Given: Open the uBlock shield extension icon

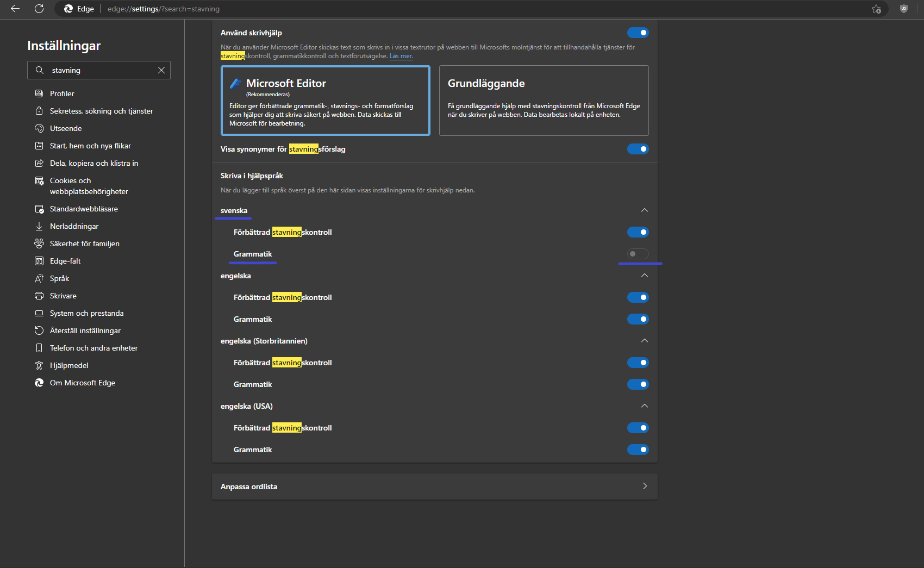Looking at the screenshot, I should click(904, 9).
